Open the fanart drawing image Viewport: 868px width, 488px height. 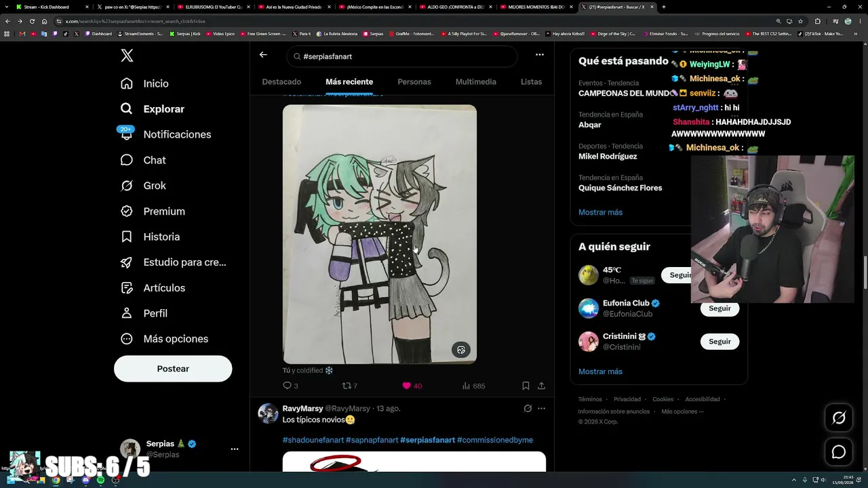(380, 235)
